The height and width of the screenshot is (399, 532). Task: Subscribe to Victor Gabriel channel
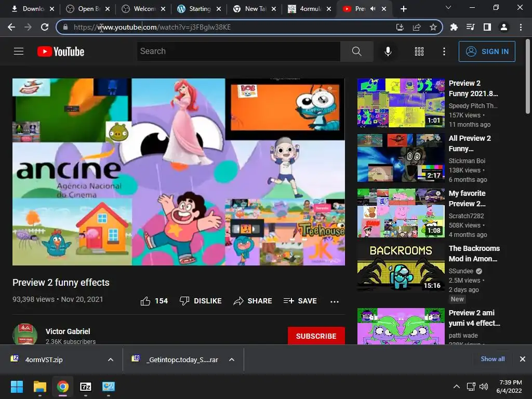(x=316, y=336)
